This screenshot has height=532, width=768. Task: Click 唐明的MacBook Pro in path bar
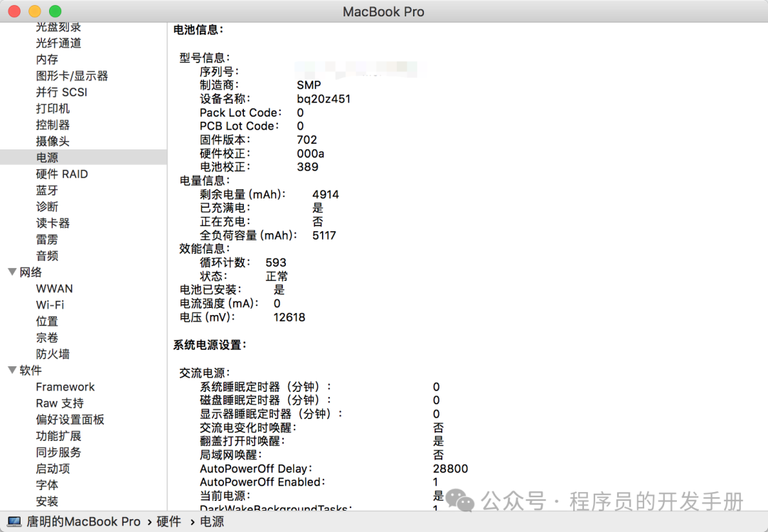point(83,522)
